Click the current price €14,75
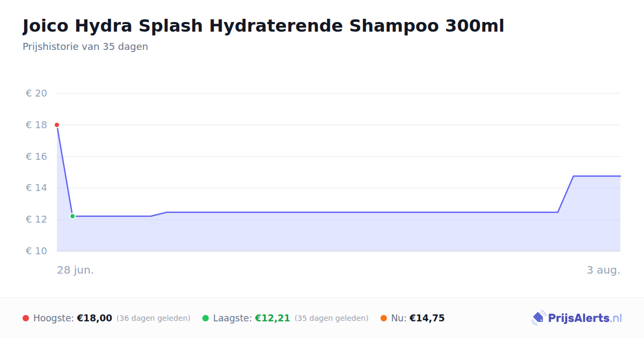The width and height of the screenshot is (644, 338). pos(427,318)
